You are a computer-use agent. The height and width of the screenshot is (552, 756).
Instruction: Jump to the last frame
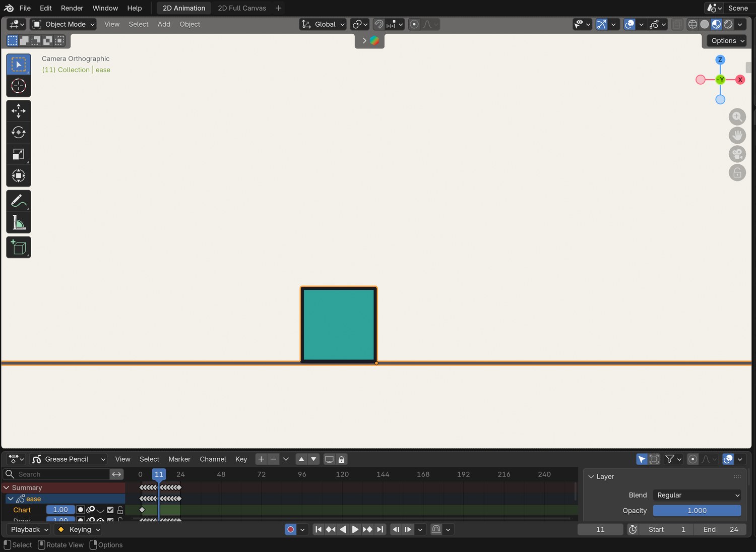[381, 529]
